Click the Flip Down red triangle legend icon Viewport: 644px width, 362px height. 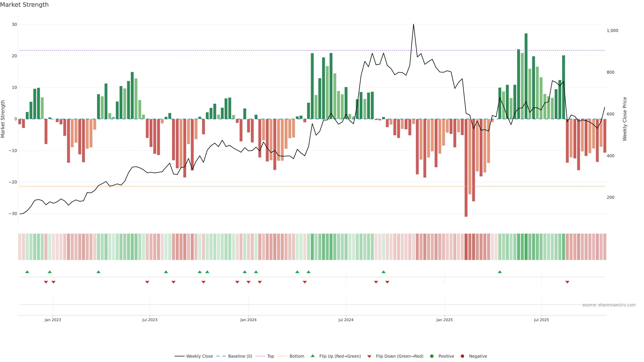pyautogui.click(x=369, y=356)
